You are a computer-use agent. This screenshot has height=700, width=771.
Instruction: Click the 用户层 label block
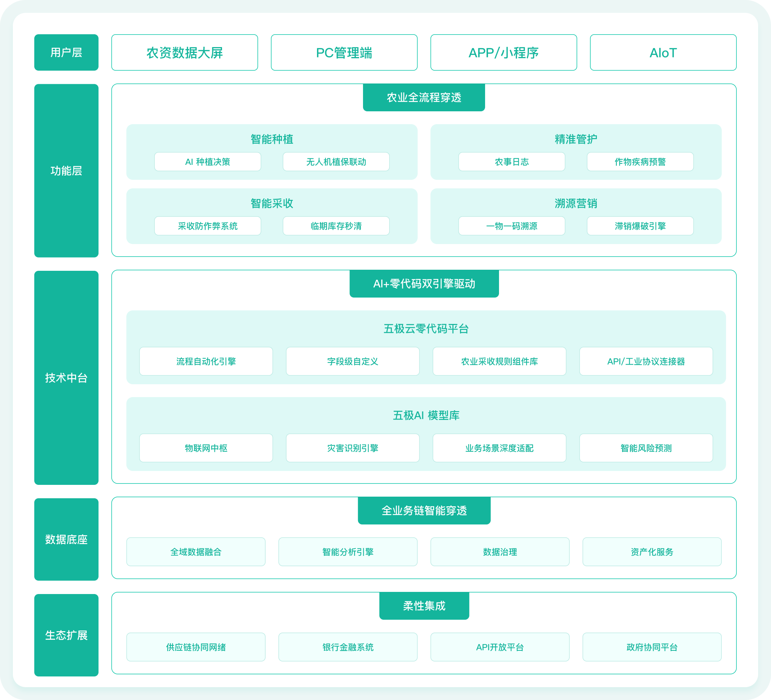click(x=66, y=52)
